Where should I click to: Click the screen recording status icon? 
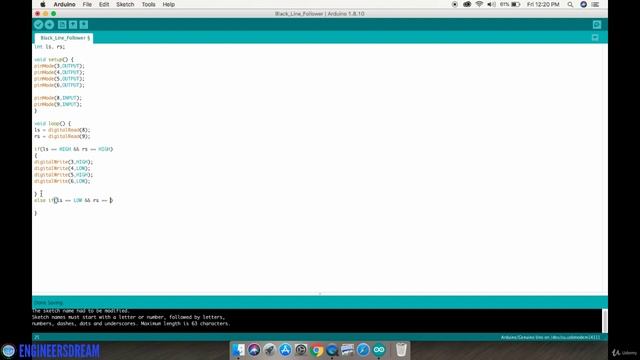pos(455,4)
